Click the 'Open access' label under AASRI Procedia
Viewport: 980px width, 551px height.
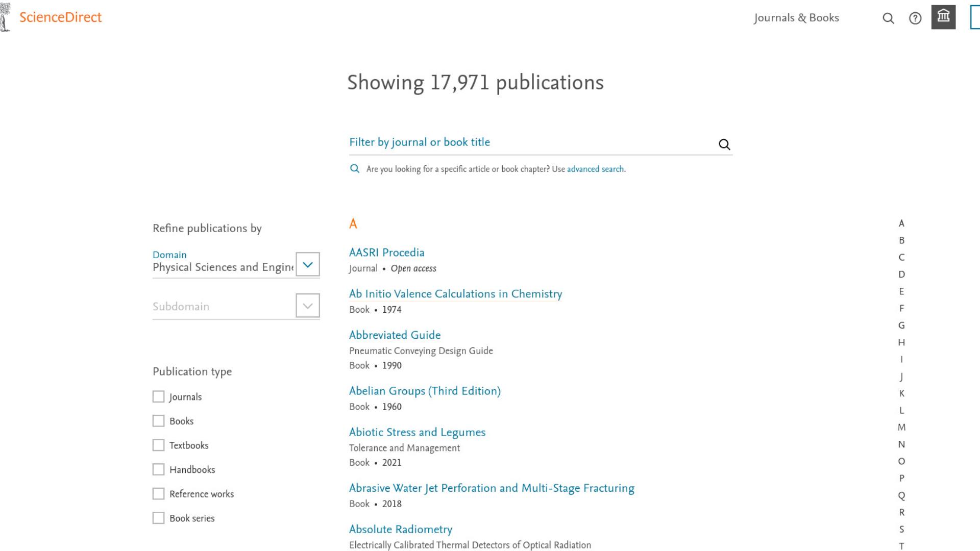(x=413, y=268)
